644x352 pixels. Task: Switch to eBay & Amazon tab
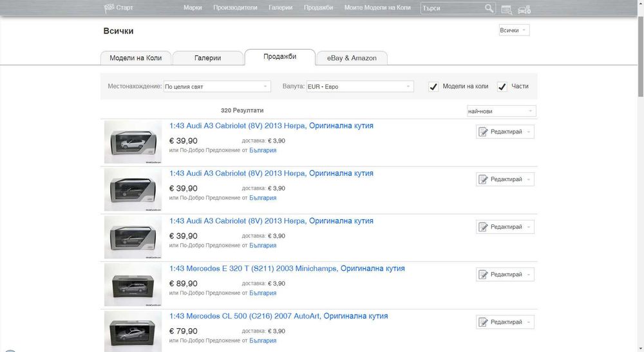(352, 58)
